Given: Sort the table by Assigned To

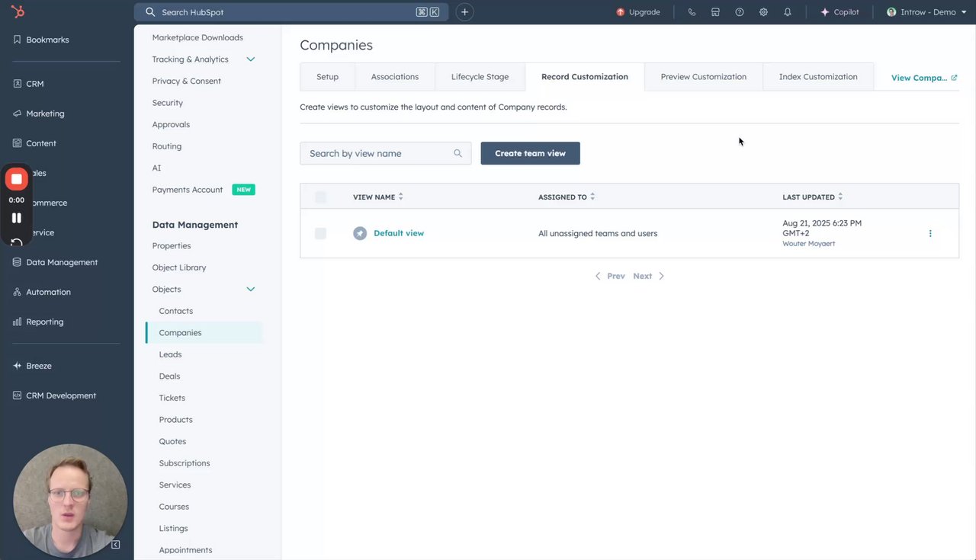Looking at the screenshot, I should pos(567,197).
